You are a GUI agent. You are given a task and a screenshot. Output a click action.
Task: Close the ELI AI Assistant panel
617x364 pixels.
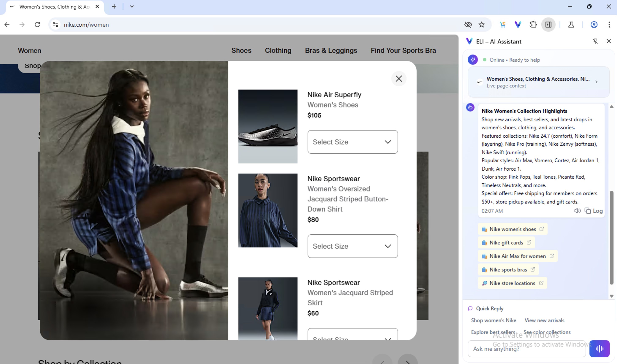tap(609, 41)
